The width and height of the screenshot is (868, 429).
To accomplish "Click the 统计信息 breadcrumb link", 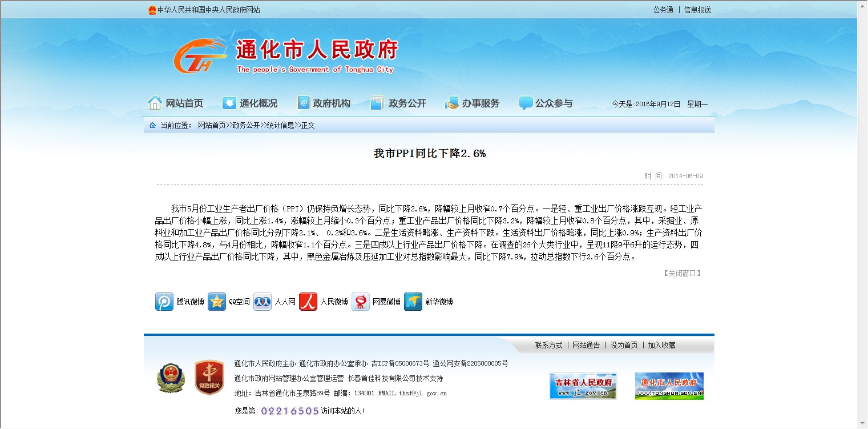I will click(280, 125).
